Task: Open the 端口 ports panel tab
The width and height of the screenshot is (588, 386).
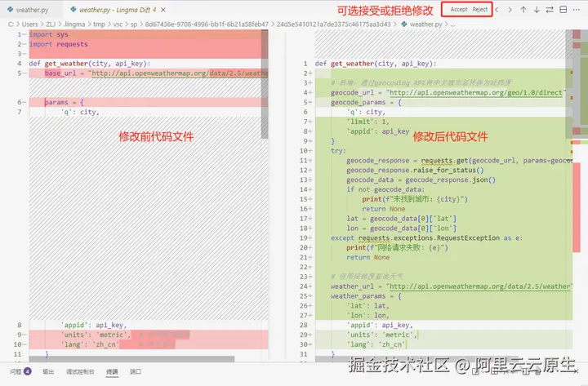Action: [x=136, y=371]
